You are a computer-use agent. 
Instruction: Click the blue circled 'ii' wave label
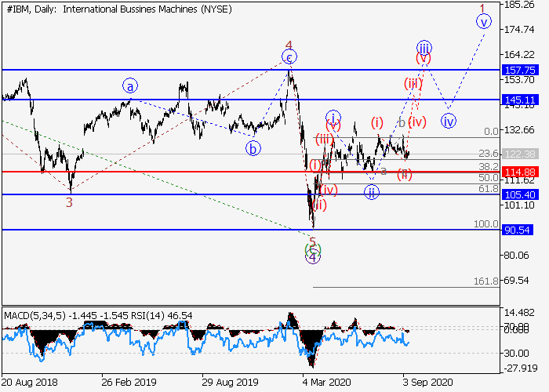point(372,192)
